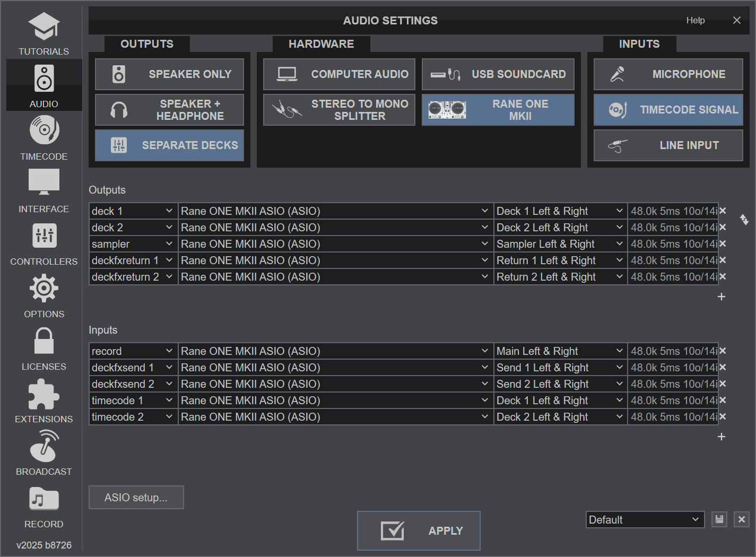The height and width of the screenshot is (557, 756).
Task: Click the save audio config floppy icon
Action: pos(719,519)
